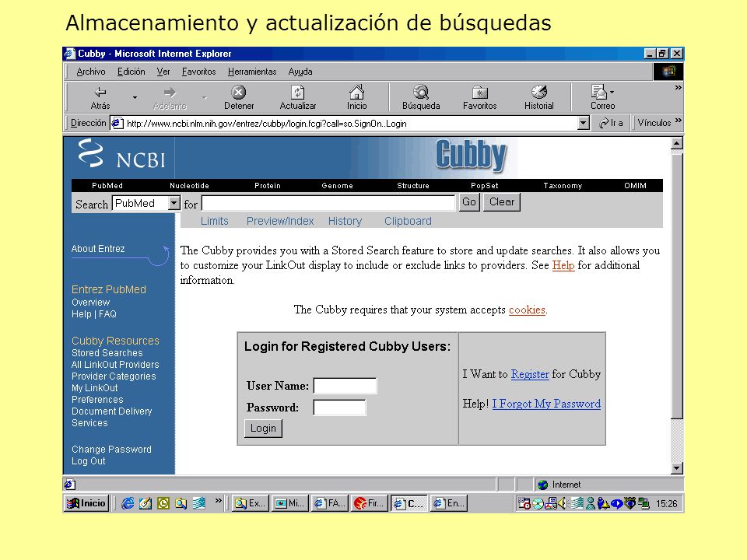Open the Limits link
This screenshot has height=560, width=747.
(x=215, y=221)
